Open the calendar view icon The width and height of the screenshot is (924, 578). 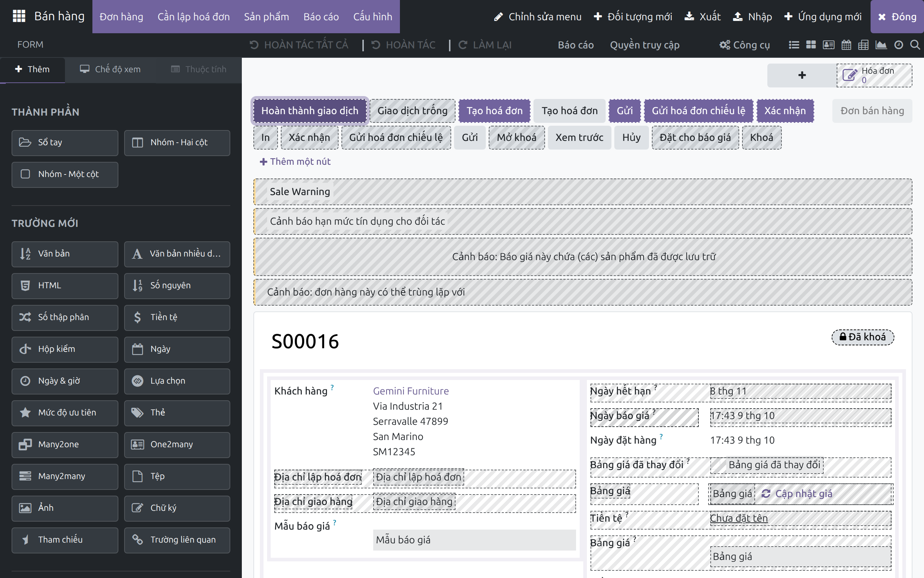pos(846,45)
